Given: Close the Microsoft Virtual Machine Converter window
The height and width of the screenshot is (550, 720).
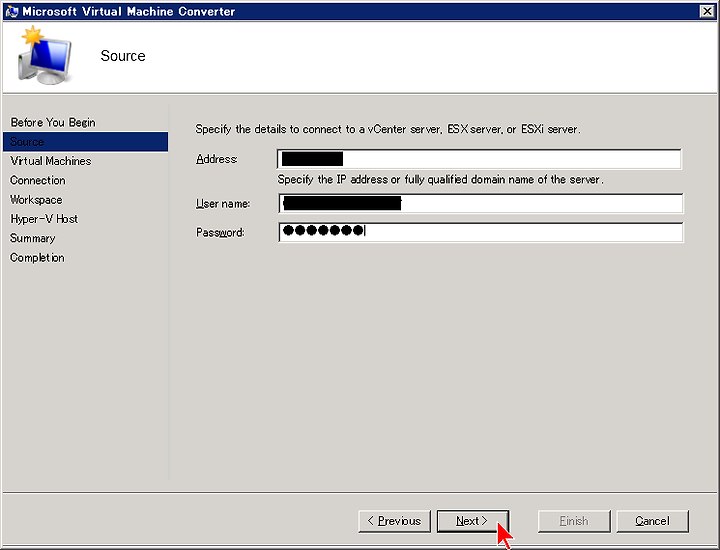Looking at the screenshot, I should [x=707, y=11].
